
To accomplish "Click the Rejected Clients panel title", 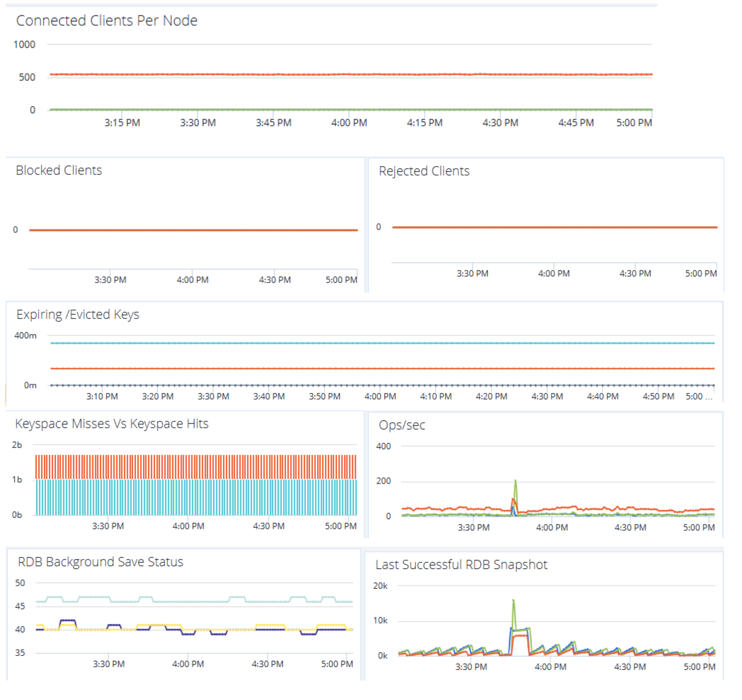I will (424, 171).
